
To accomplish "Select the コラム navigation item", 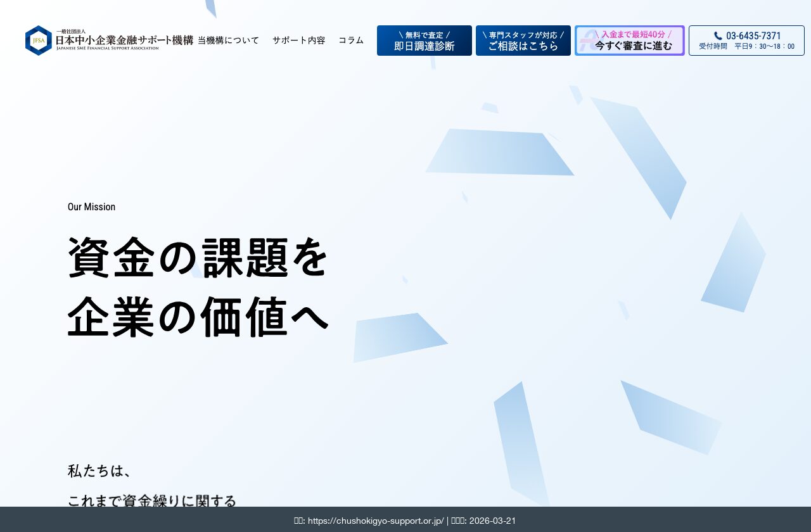I will [x=350, y=40].
